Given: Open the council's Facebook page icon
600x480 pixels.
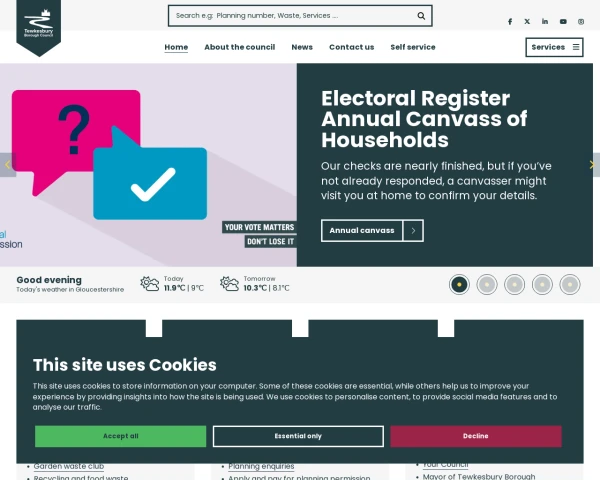Looking at the screenshot, I should click(x=510, y=21).
